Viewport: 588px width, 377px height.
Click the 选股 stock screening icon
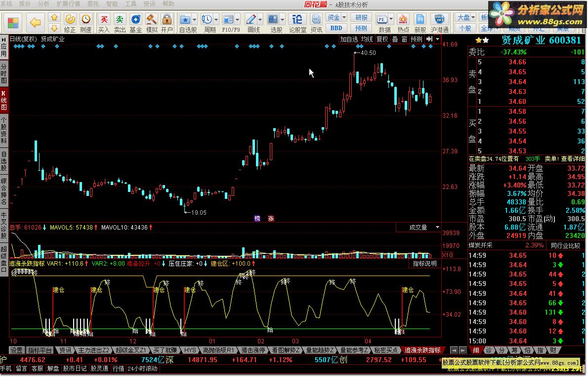point(273,19)
